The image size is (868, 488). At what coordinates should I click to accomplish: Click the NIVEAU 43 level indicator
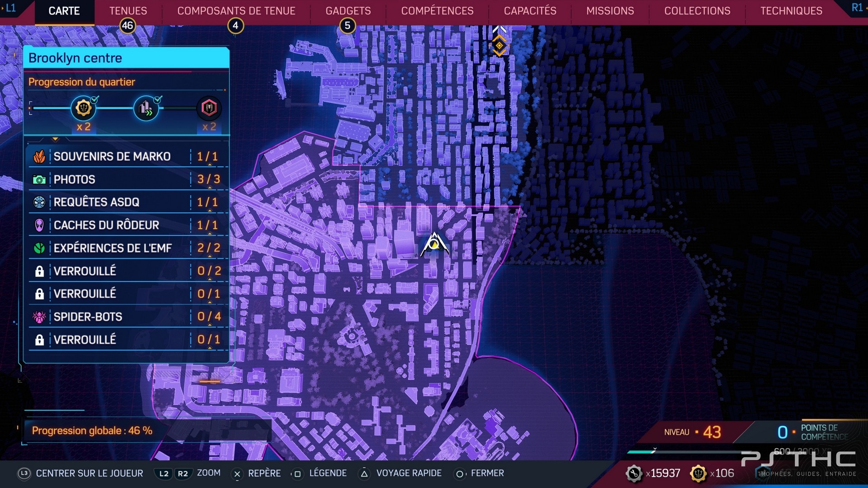coord(693,432)
